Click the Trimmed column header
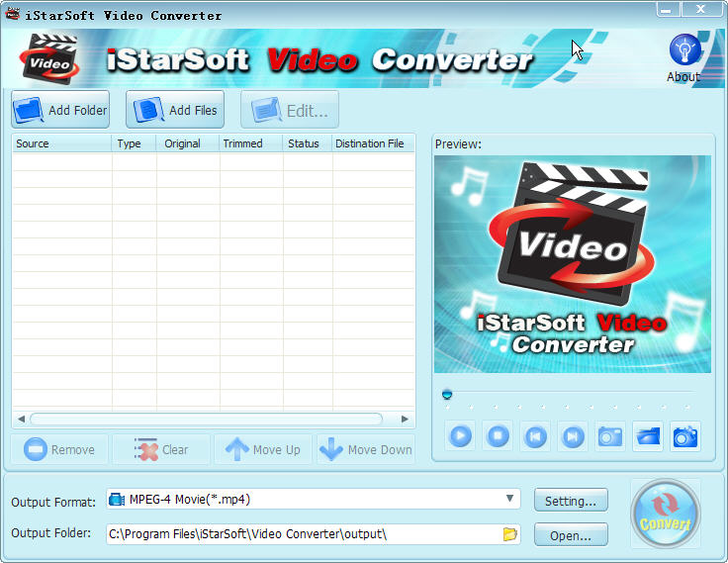Image resolution: width=728 pixels, height=563 pixels. click(x=251, y=143)
